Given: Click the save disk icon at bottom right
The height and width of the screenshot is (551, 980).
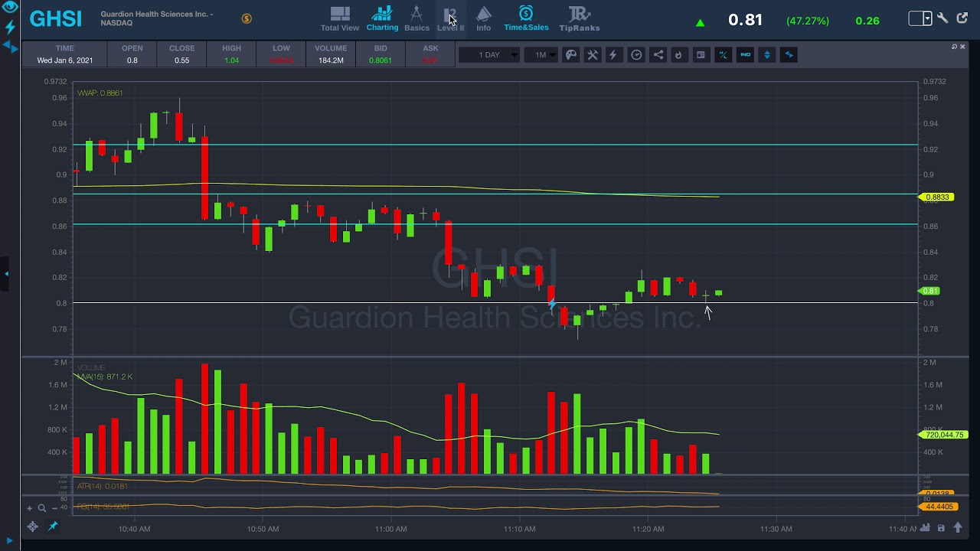Looking at the screenshot, I should (941, 527).
